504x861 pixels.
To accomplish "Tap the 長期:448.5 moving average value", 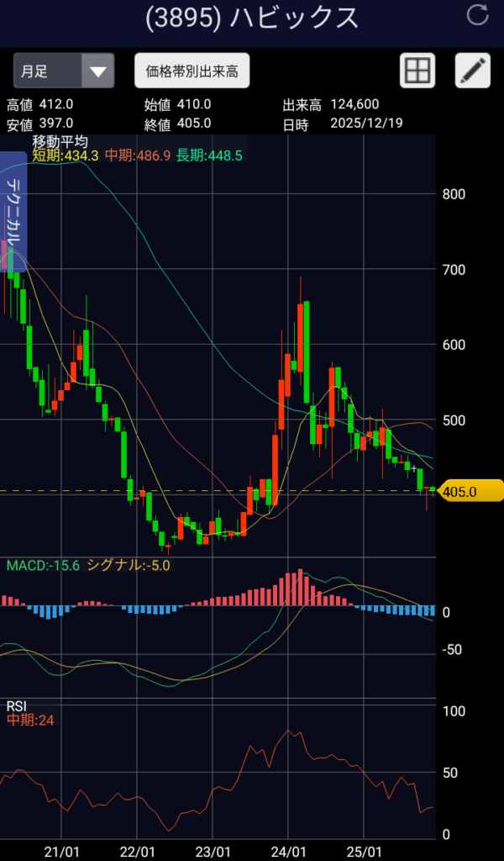I will click(209, 156).
